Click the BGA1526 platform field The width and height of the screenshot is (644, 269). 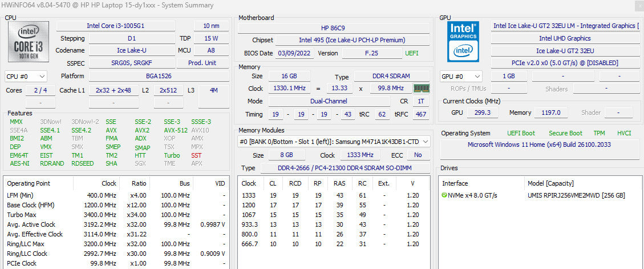(159, 76)
